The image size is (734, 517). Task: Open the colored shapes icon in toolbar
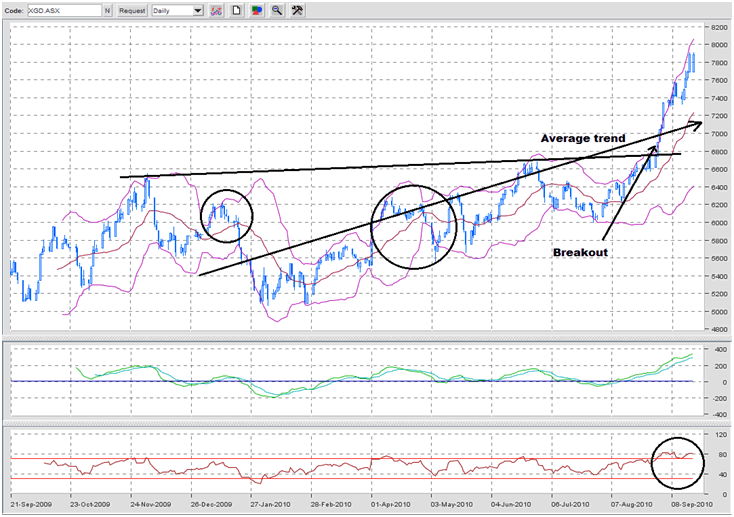pos(256,10)
